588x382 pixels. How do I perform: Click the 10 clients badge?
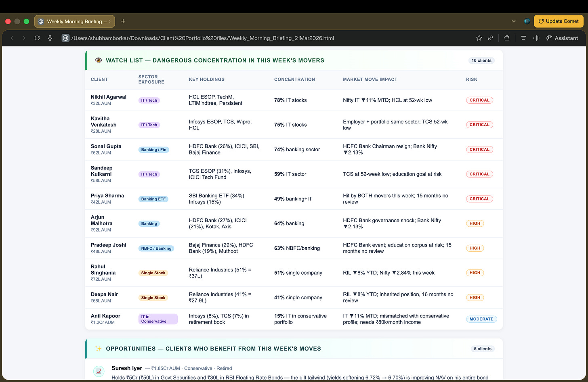(x=481, y=61)
